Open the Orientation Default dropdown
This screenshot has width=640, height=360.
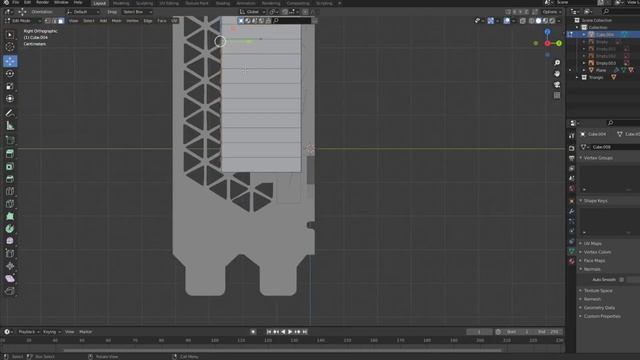[84, 12]
